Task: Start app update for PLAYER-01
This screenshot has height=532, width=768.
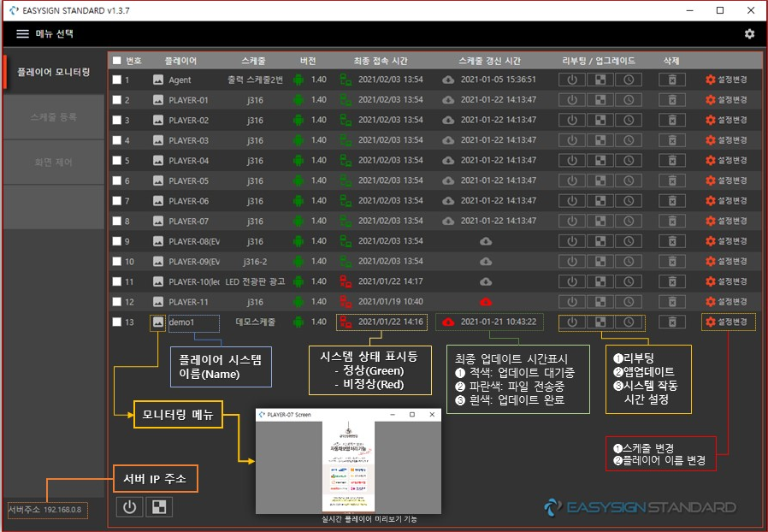Action: 600,100
